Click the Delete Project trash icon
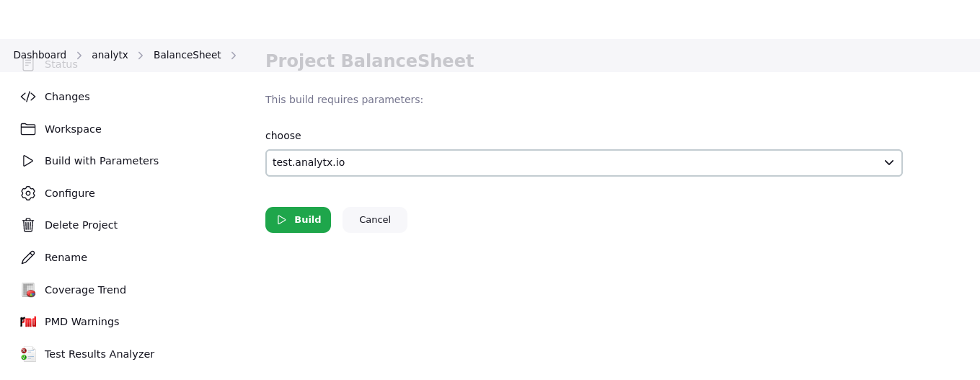 (x=28, y=225)
